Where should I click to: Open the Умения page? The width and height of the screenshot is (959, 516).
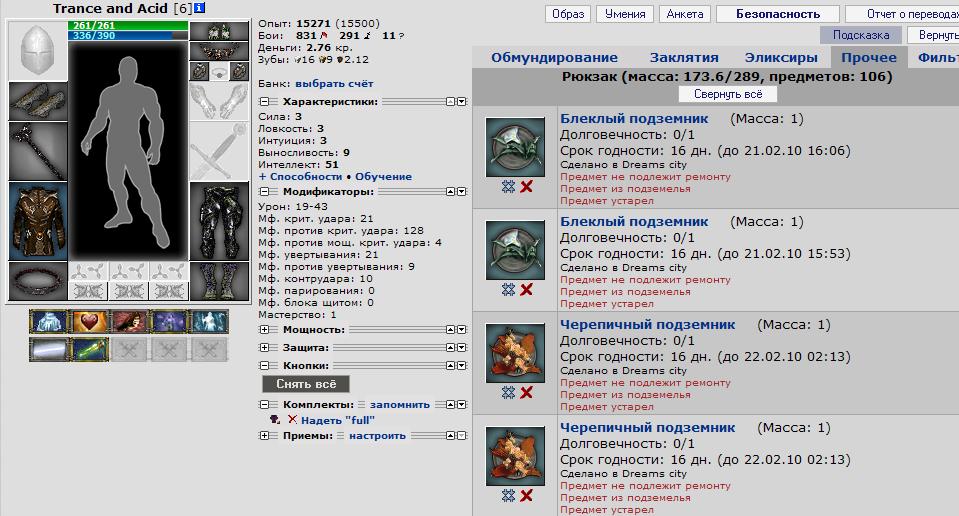point(625,14)
